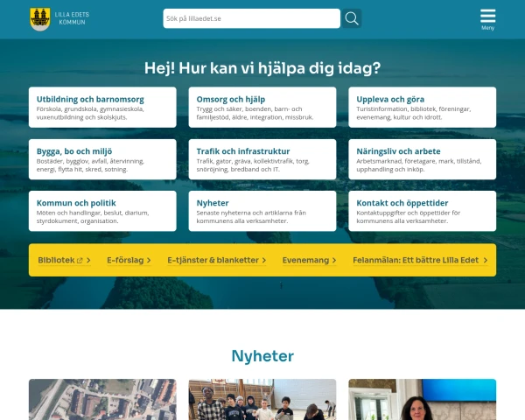Follow the Felanmälan: Ett bättre Lilla Edet link
Viewport: 525px width, 420px height.
[420, 260]
